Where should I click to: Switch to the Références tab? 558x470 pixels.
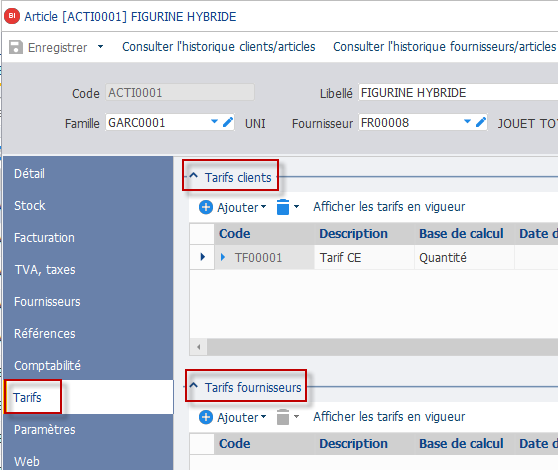[88, 334]
